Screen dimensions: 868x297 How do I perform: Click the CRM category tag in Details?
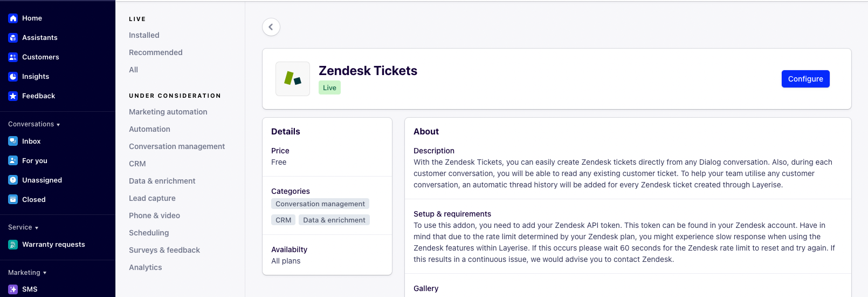pos(283,220)
